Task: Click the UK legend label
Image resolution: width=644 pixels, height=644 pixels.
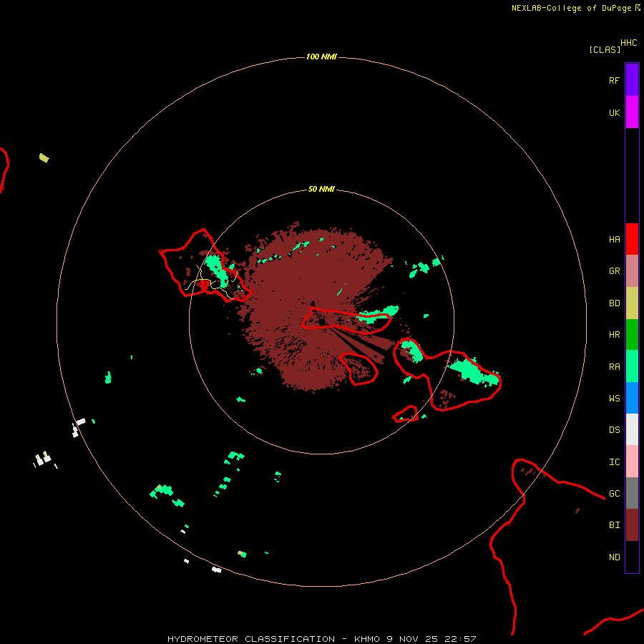Action: 614,112
